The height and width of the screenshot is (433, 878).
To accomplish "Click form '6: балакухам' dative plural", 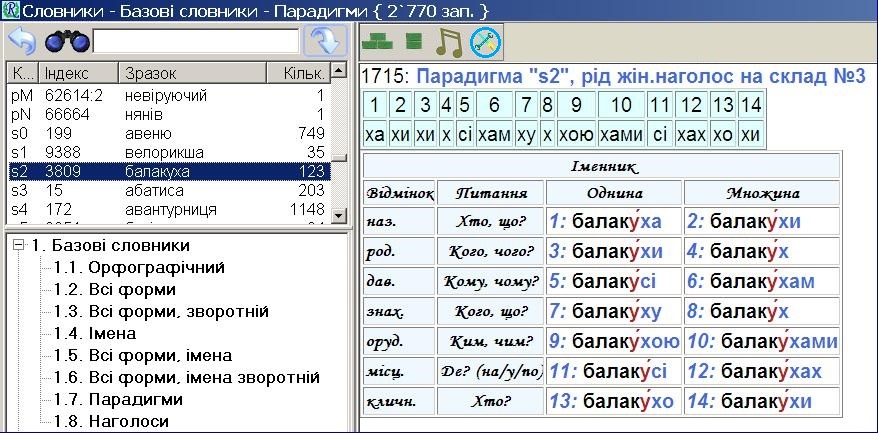I will coord(762,281).
